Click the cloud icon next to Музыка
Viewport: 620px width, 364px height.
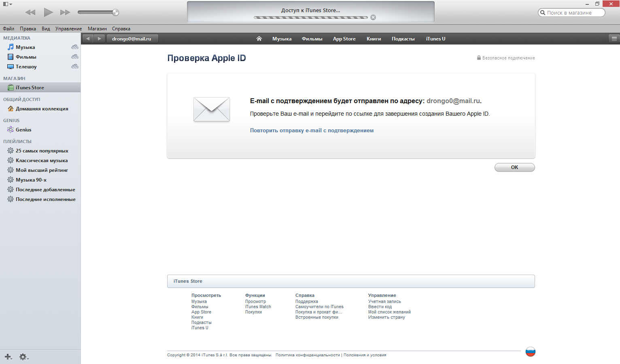click(75, 47)
